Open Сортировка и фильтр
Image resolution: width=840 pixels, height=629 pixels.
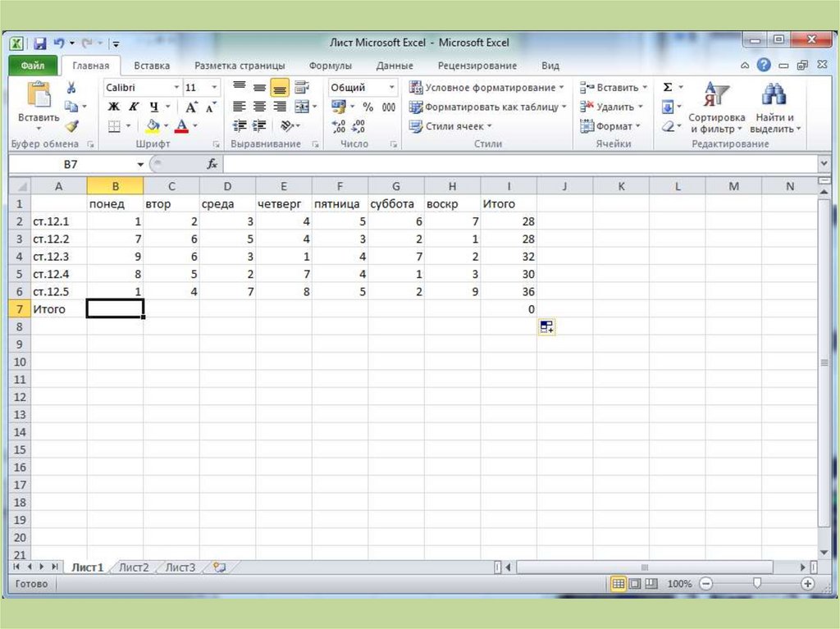coord(716,108)
